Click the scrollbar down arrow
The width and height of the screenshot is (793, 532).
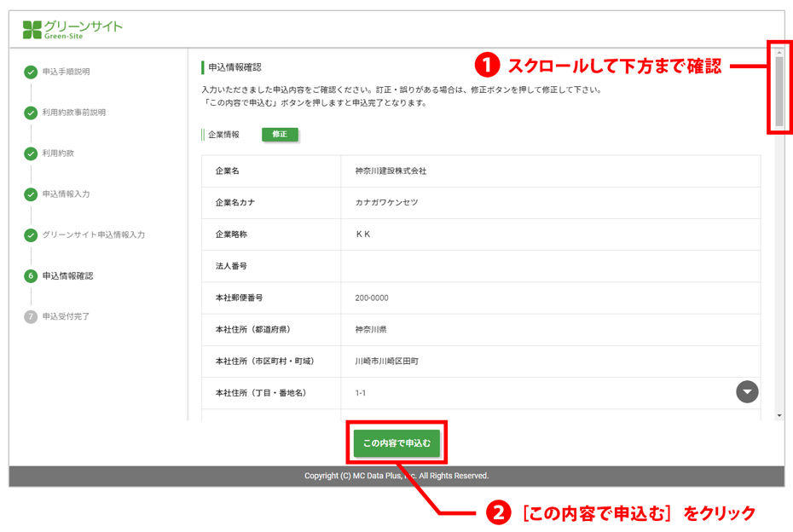coord(779,415)
